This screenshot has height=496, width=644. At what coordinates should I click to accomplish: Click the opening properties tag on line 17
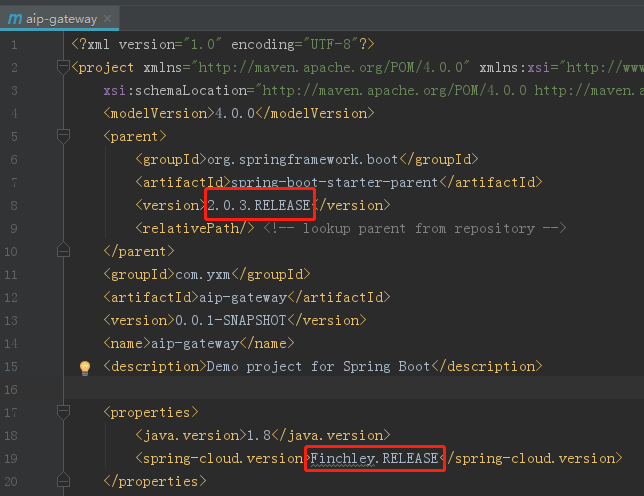pos(151,412)
